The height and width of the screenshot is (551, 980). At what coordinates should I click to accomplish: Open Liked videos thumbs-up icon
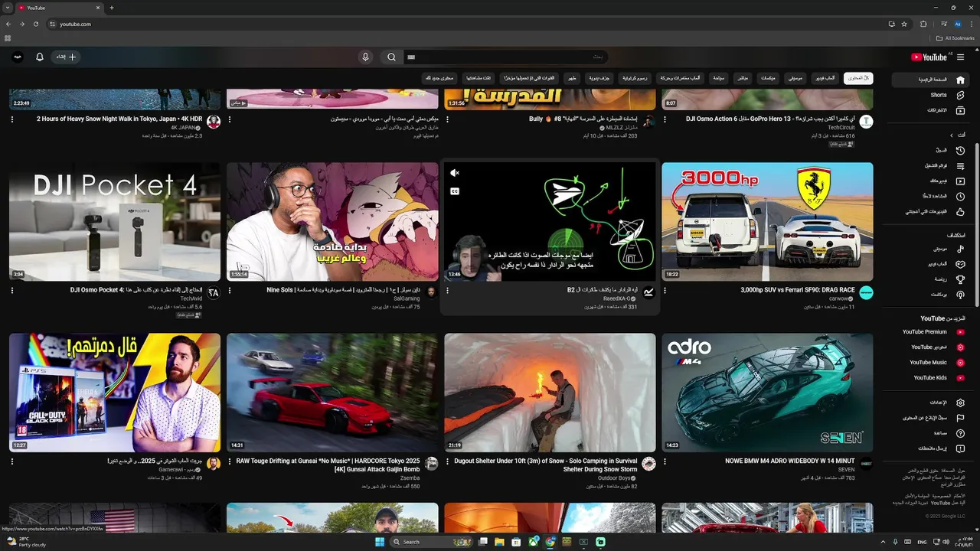[960, 212]
